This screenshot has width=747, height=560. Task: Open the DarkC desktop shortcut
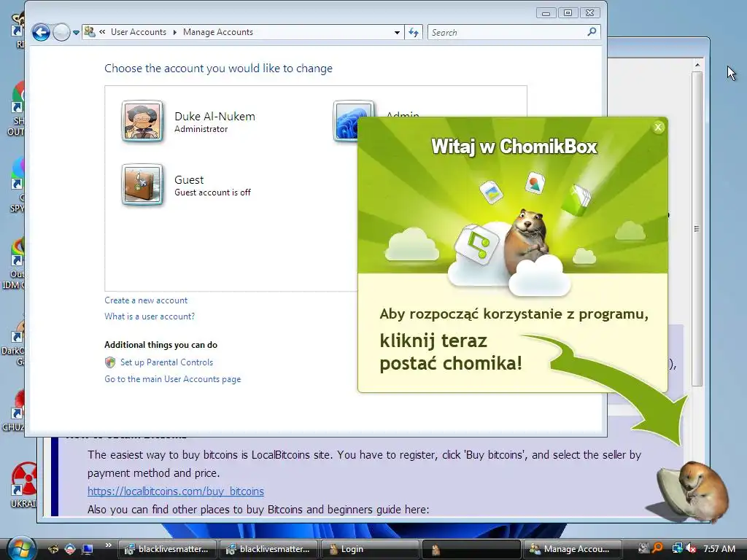15,343
